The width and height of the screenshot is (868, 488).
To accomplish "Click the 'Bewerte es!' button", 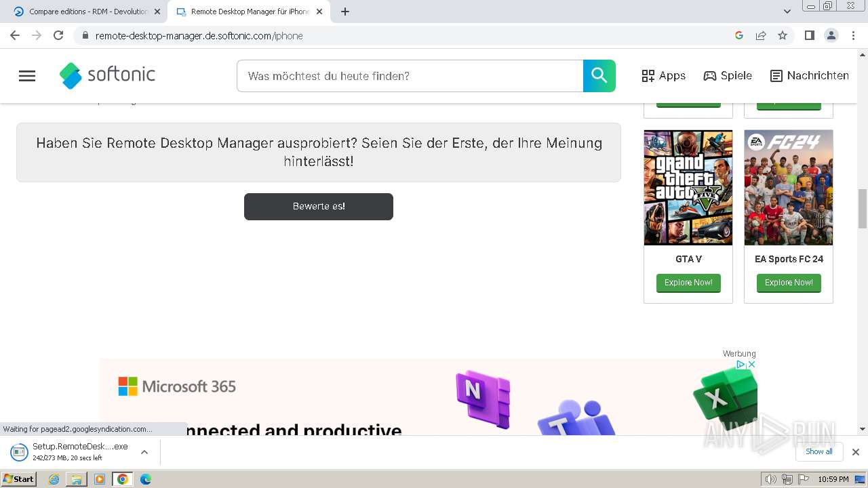I will click(x=319, y=206).
